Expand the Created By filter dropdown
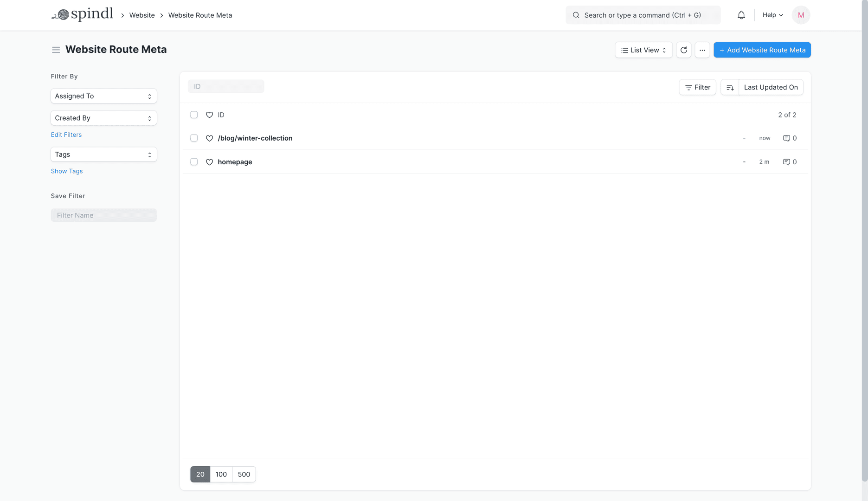The height and width of the screenshot is (501, 868). pos(103,118)
